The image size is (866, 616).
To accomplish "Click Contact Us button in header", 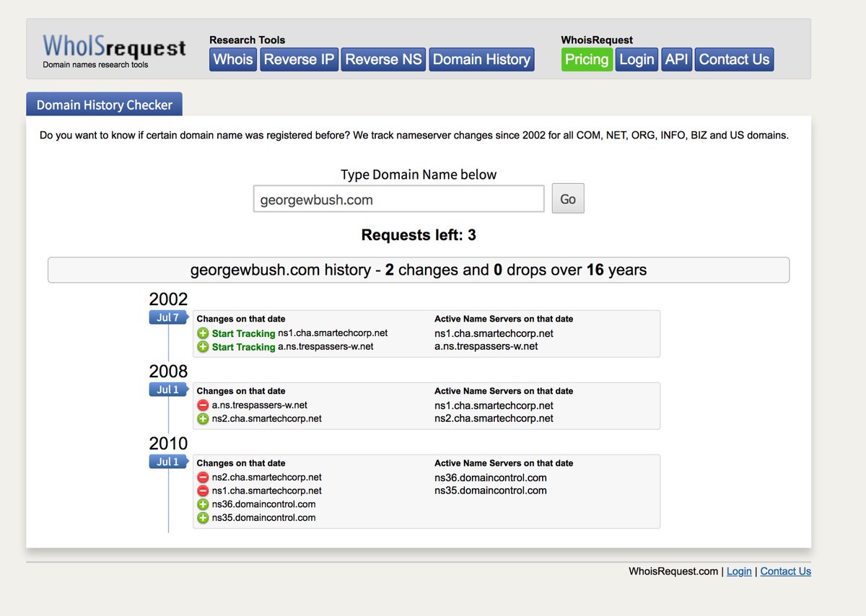I will pyautogui.click(x=734, y=59).
